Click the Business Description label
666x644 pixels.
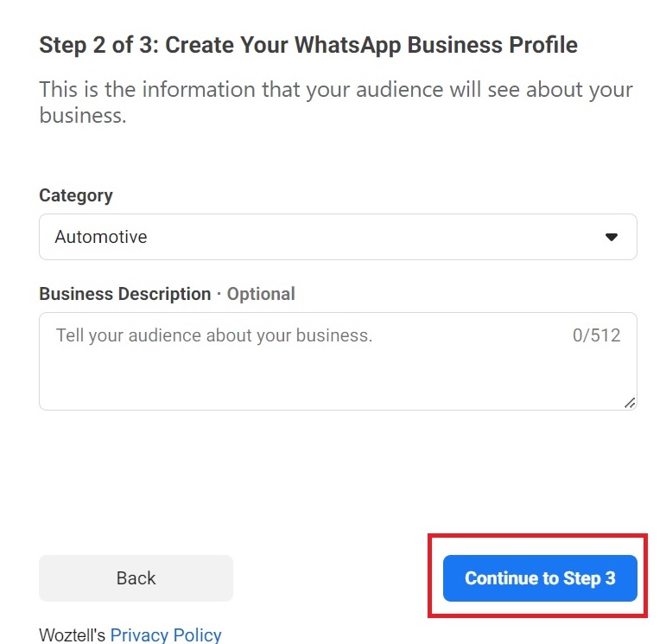(x=125, y=294)
